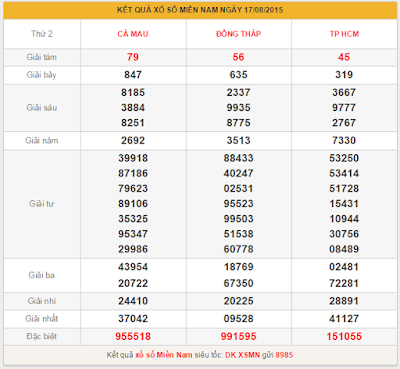Click the 8985 number in footer
The width and height of the screenshot is (400, 369).
(x=284, y=355)
